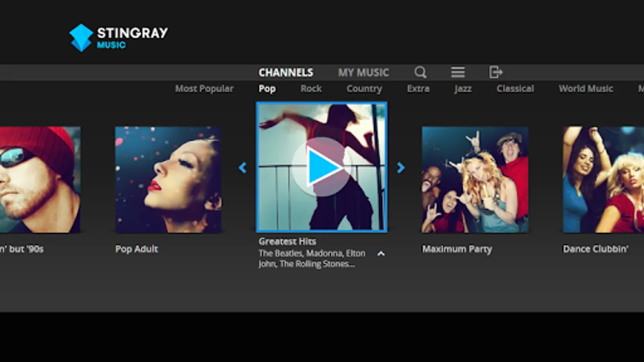644x362 pixels.
Task: Click the Maximum Party channel title
Action: 457,249
